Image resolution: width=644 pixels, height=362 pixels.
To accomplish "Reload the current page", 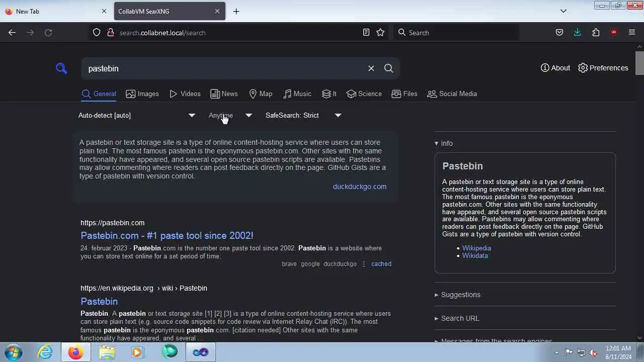I will coord(48,33).
